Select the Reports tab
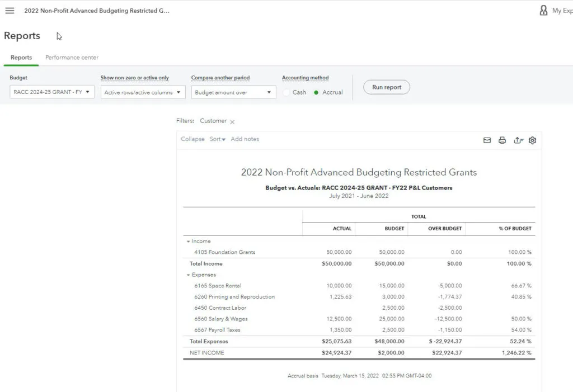The image size is (573, 392). (x=21, y=58)
